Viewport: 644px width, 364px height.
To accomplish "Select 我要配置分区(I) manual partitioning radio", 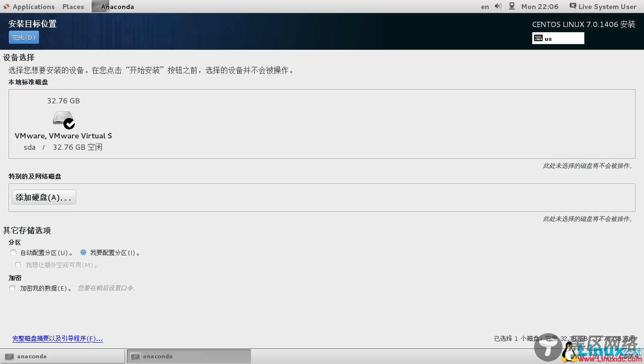I will point(83,253).
